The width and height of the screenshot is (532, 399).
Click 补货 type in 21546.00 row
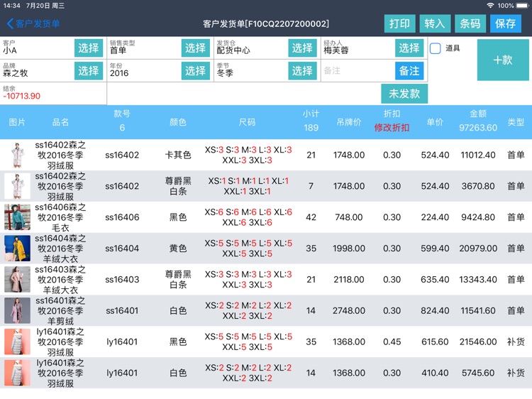pyautogui.click(x=516, y=342)
